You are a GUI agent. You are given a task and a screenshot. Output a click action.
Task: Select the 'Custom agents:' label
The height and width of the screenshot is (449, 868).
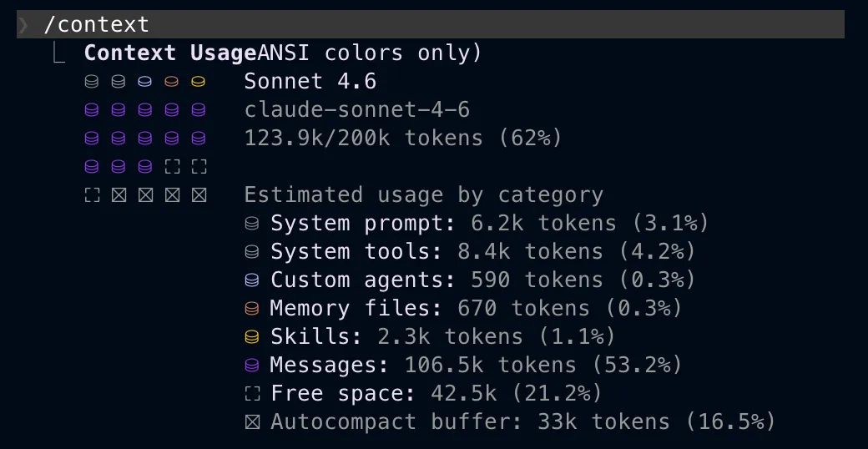(x=363, y=280)
